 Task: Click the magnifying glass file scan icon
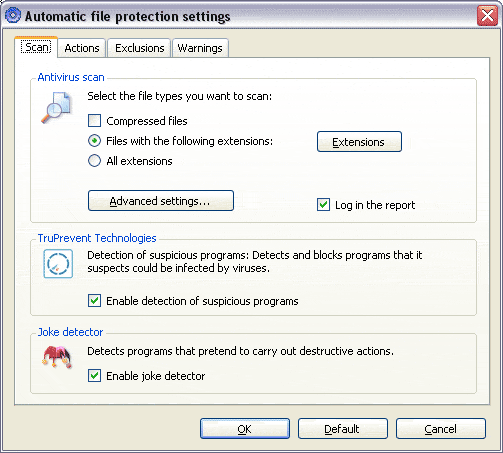point(56,107)
